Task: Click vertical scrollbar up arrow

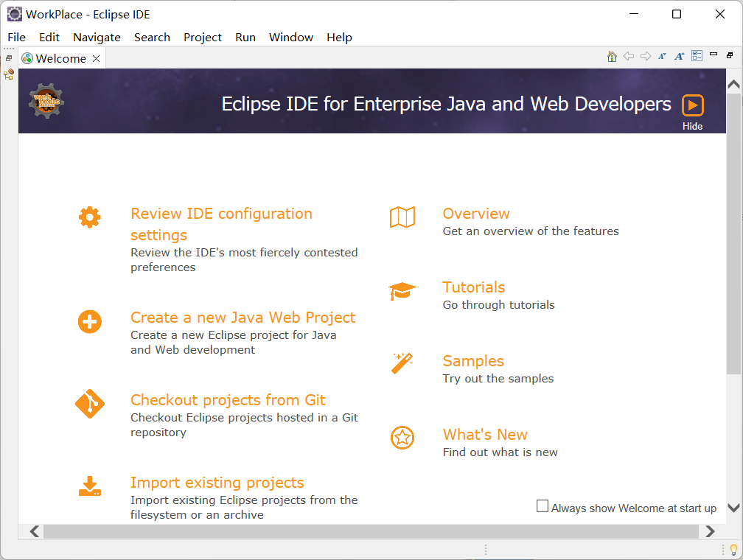Action: tap(733, 84)
